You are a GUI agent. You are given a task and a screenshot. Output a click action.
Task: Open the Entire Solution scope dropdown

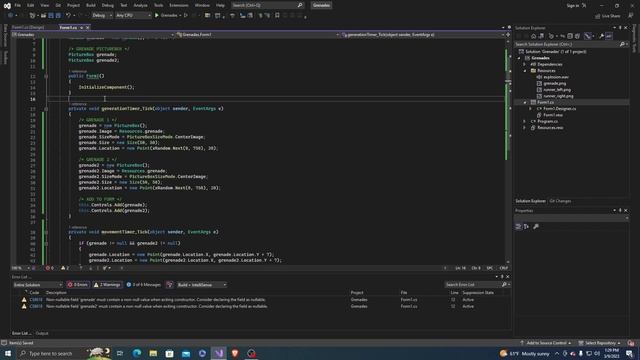tap(38, 284)
